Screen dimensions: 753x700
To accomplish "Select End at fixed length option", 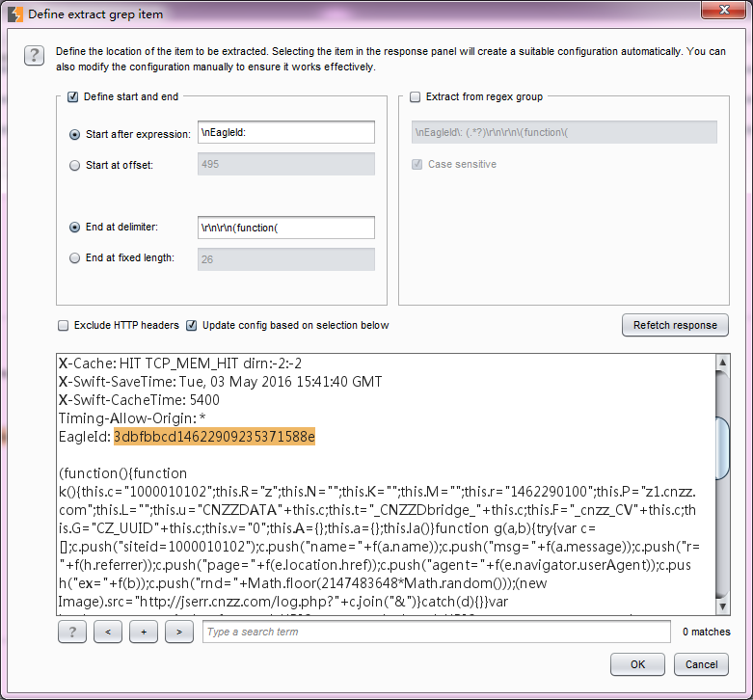I will pos(75,257).
